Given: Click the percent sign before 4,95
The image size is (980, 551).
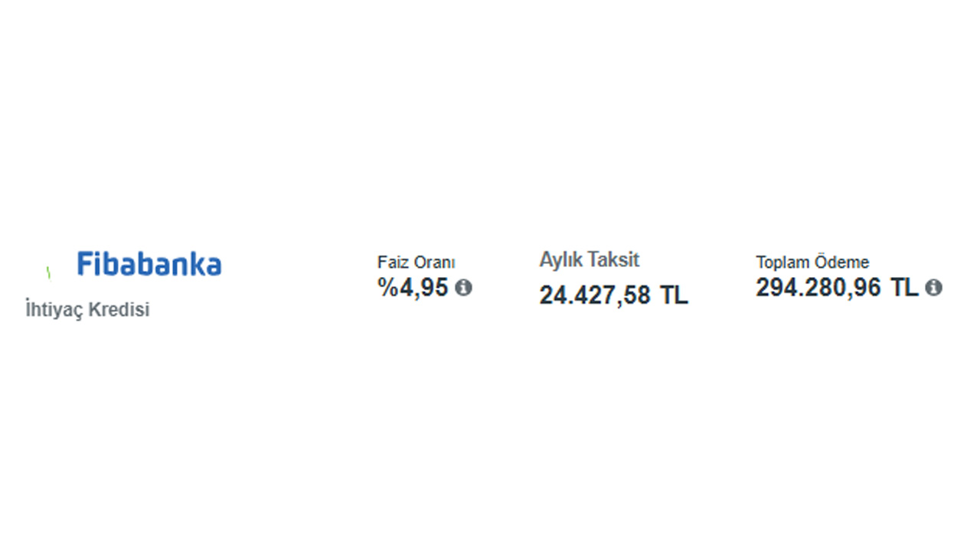Looking at the screenshot, I should (387, 288).
